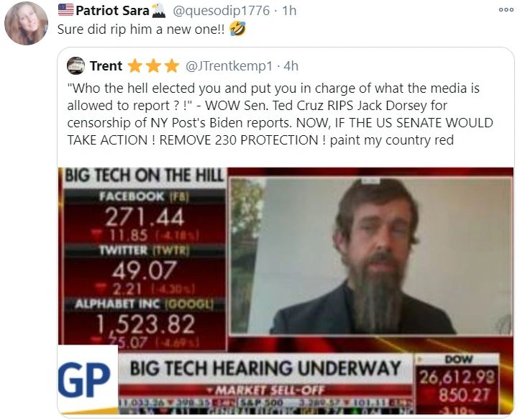Click Trent's small avatar in quoted tweet
The image size is (520, 420).
pos(76,65)
